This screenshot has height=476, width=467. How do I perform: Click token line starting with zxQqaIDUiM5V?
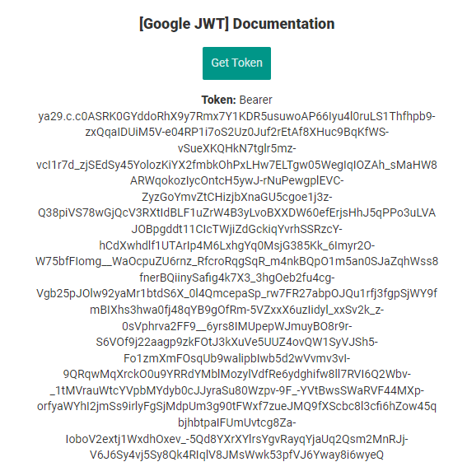tap(237, 132)
